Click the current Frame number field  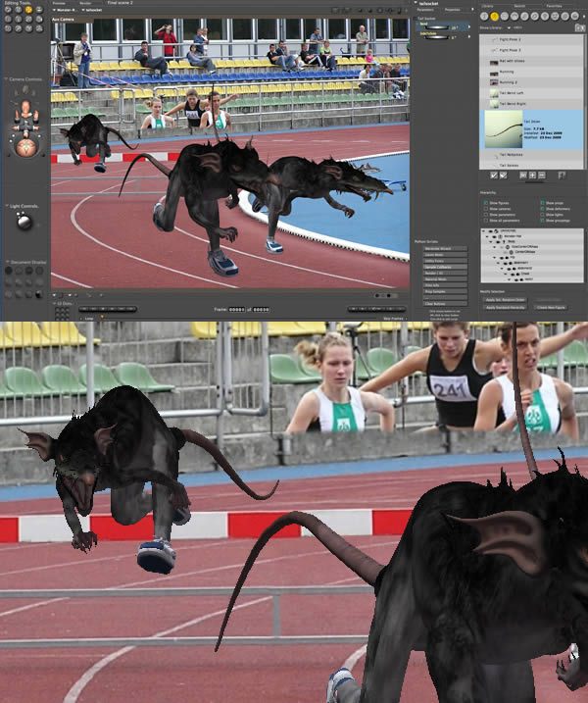(236, 310)
